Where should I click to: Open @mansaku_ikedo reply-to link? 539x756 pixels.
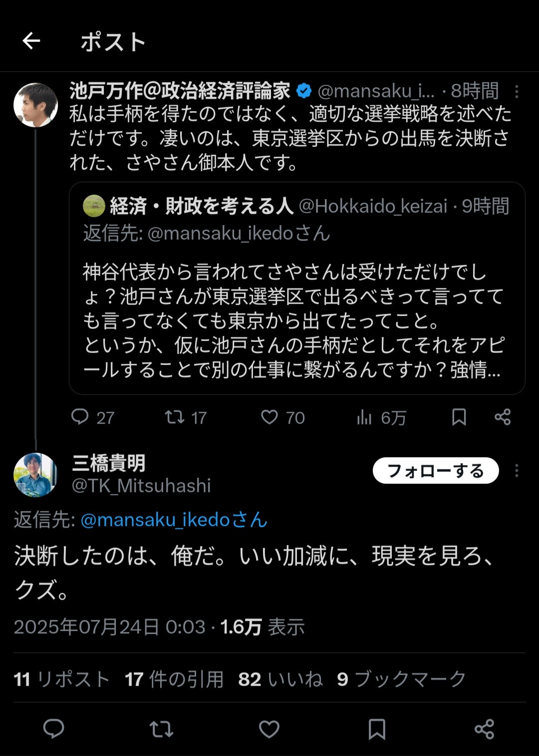point(174,520)
